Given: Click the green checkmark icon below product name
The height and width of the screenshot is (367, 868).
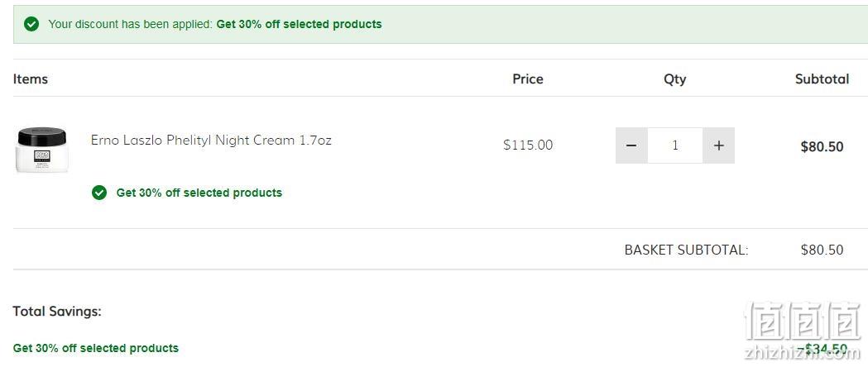Looking at the screenshot, I should [99, 193].
